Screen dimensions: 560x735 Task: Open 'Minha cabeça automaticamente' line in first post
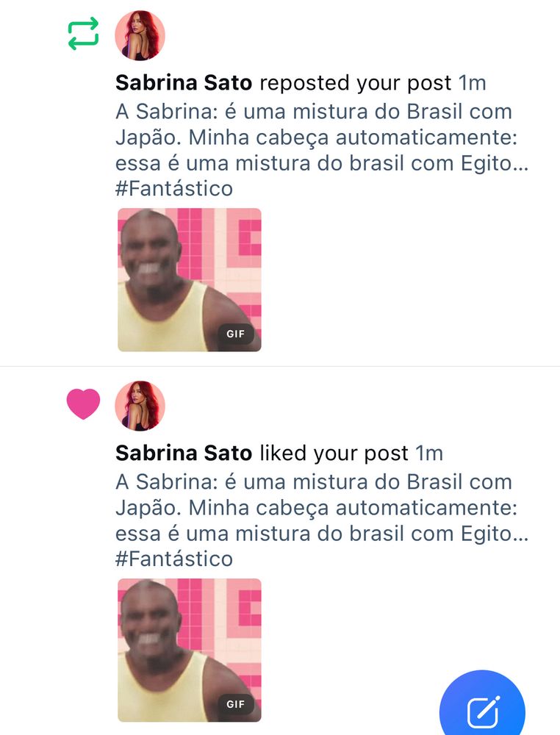(353, 138)
